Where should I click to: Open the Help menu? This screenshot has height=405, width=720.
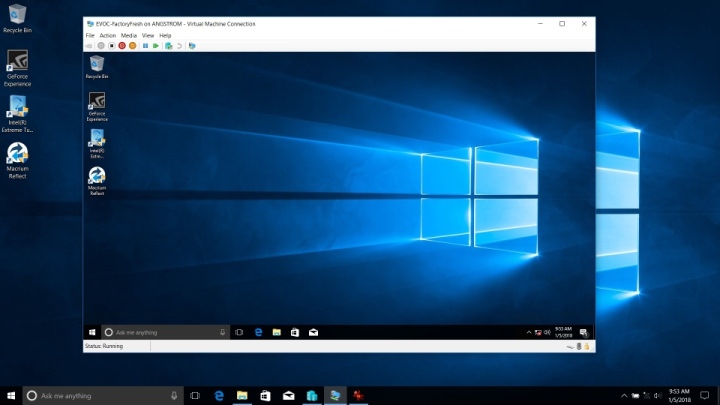pos(165,35)
